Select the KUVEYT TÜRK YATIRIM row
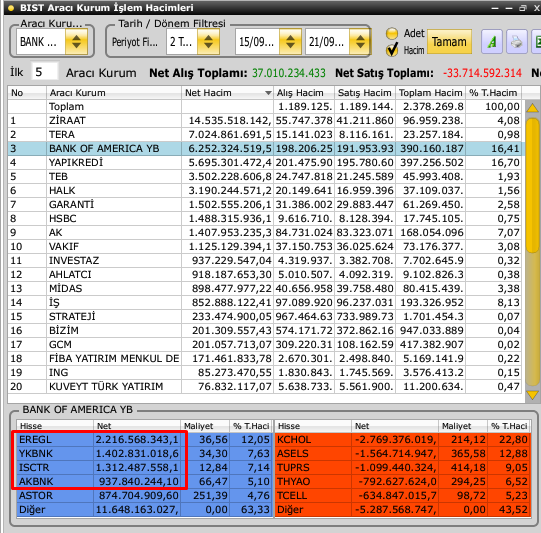The width and height of the screenshot is (541, 533). tap(266, 386)
